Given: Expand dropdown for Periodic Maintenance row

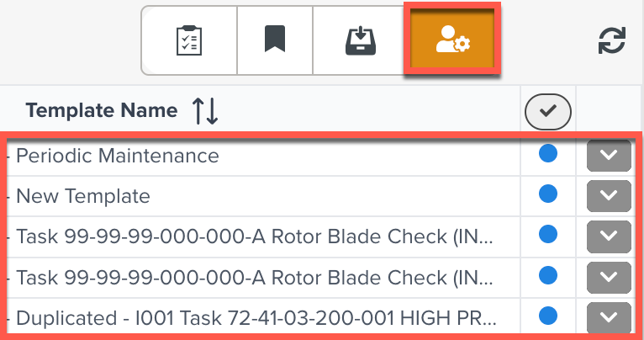Looking at the screenshot, I should click(608, 157).
